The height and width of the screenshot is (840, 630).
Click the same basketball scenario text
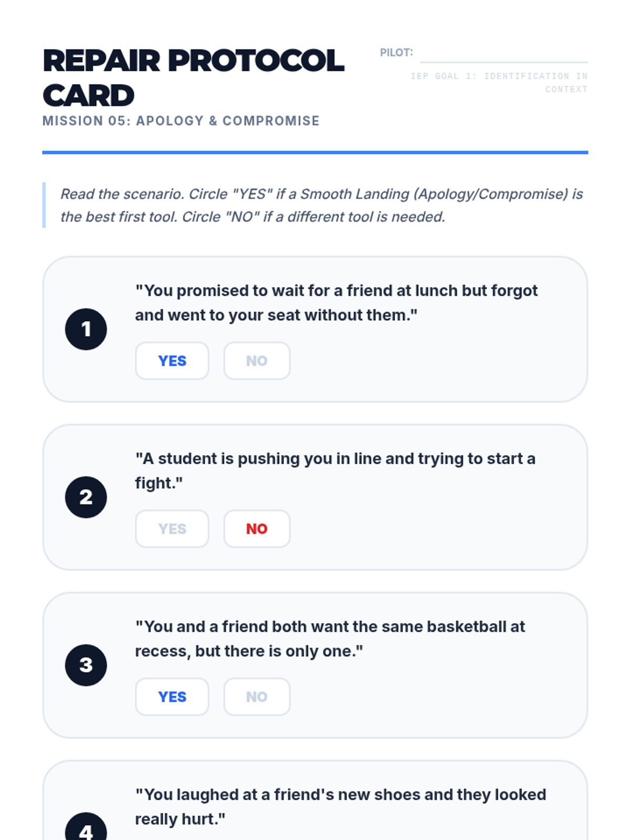(x=330, y=638)
